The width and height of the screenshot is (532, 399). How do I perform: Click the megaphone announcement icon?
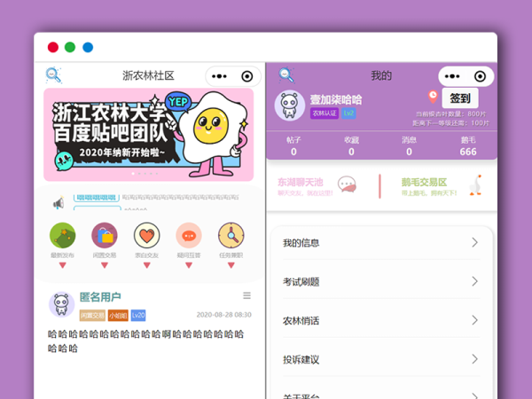point(59,203)
